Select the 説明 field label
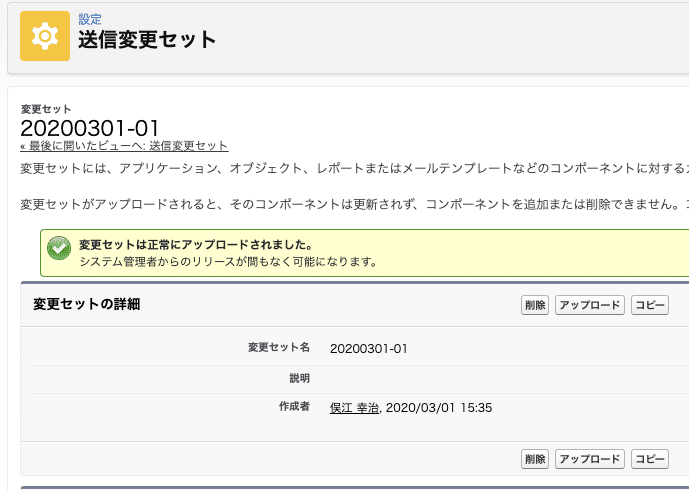 tap(300, 378)
